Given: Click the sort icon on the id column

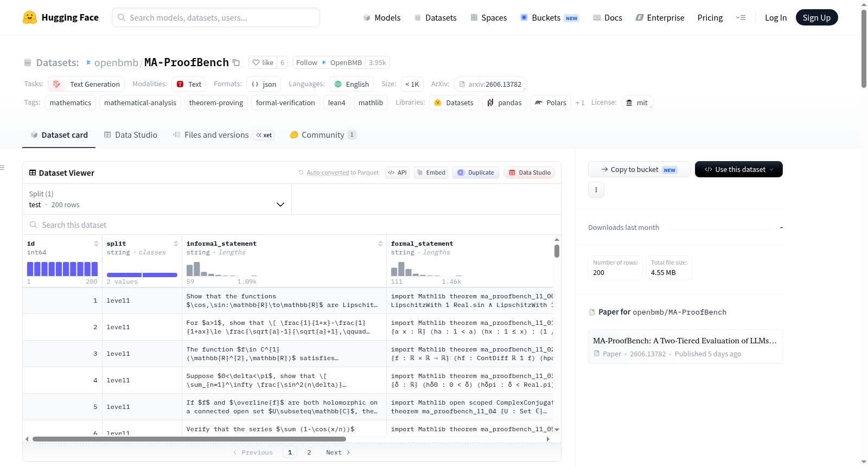Looking at the screenshot, I should 96,244.
